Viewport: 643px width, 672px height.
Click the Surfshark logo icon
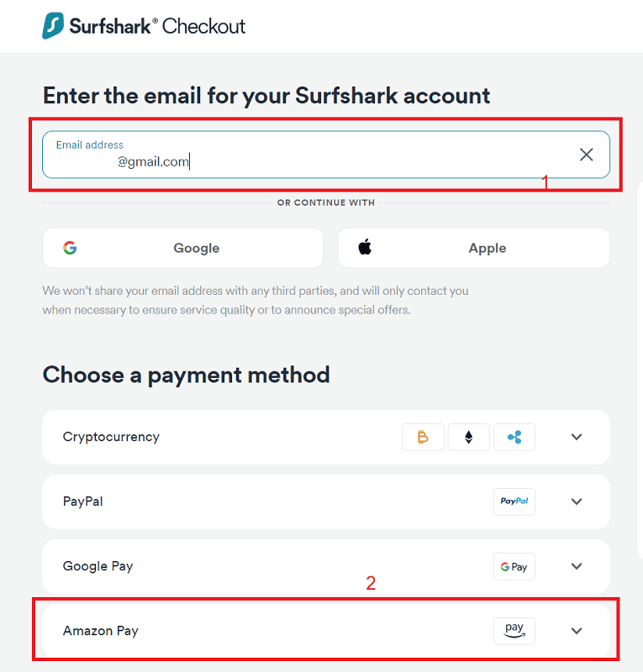[54, 25]
